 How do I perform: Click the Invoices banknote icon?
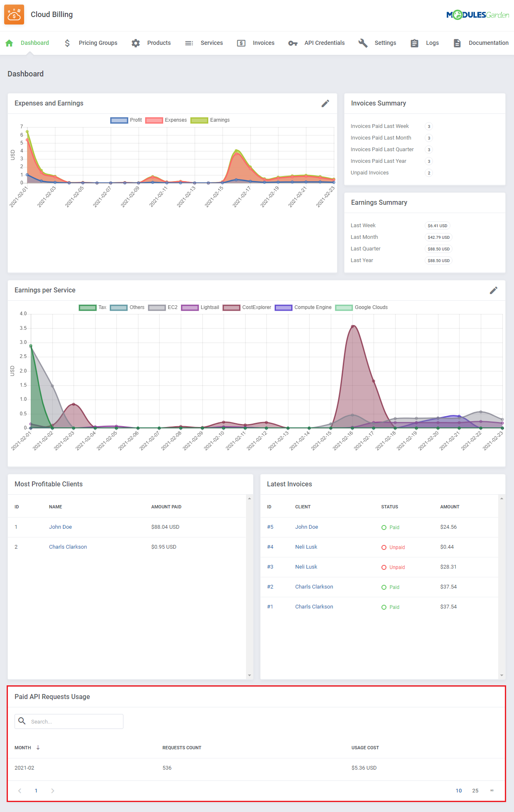(x=241, y=43)
